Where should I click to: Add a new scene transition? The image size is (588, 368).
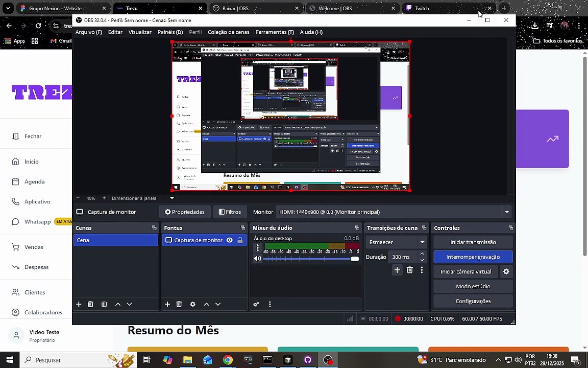(397, 270)
